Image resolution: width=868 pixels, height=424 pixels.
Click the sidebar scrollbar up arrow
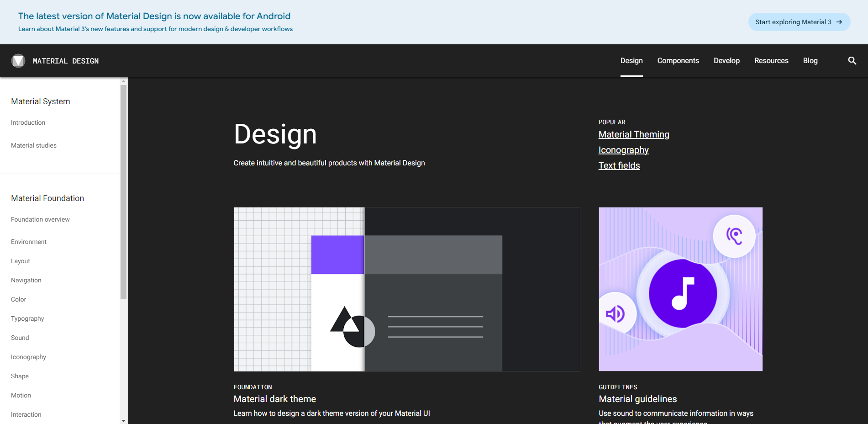(124, 81)
